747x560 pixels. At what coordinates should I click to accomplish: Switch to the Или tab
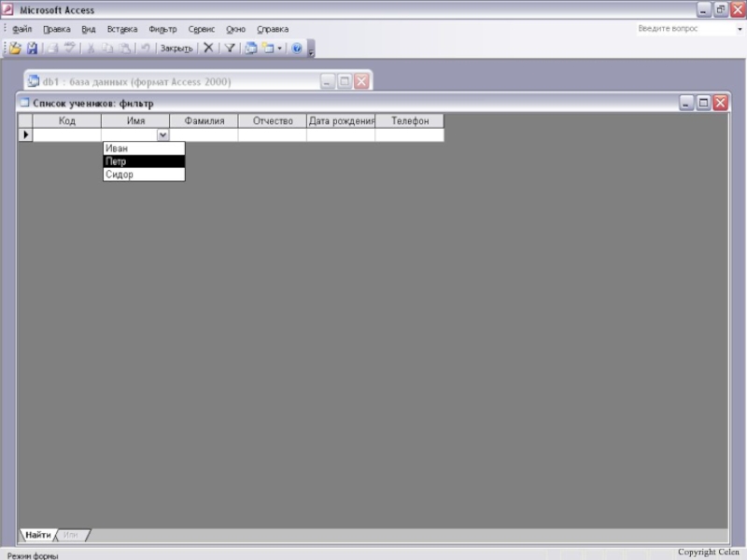[71, 535]
